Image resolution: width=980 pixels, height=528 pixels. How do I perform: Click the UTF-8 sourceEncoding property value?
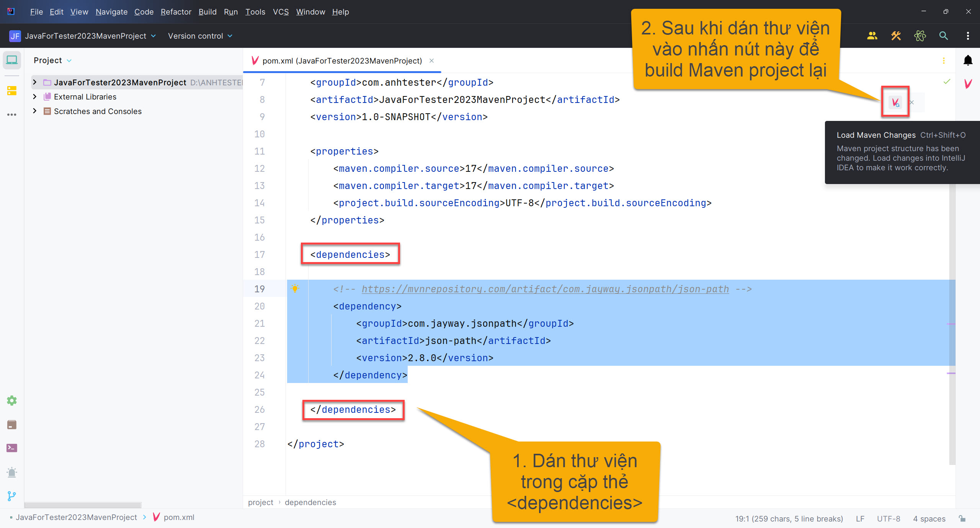(x=519, y=203)
